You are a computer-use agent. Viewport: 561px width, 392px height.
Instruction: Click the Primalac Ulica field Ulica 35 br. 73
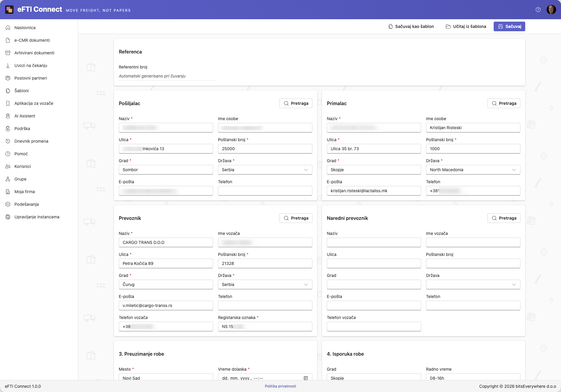pos(374,149)
